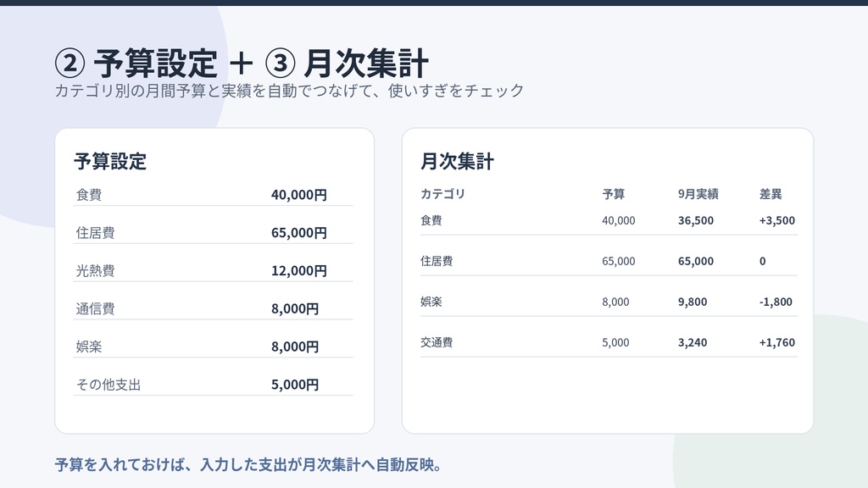Image resolution: width=868 pixels, height=488 pixels.
Task: Click the '通信費' budget row label
Action: click(x=95, y=308)
